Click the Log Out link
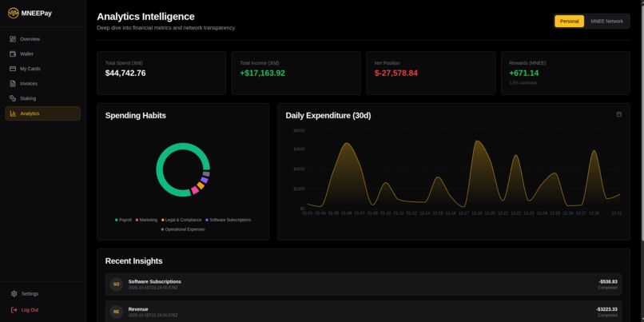This screenshot has height=322, width=644. pos(42,310)
